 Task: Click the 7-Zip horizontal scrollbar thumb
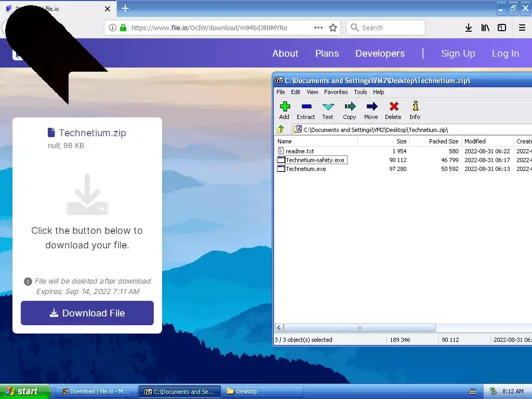click(360, 328)
